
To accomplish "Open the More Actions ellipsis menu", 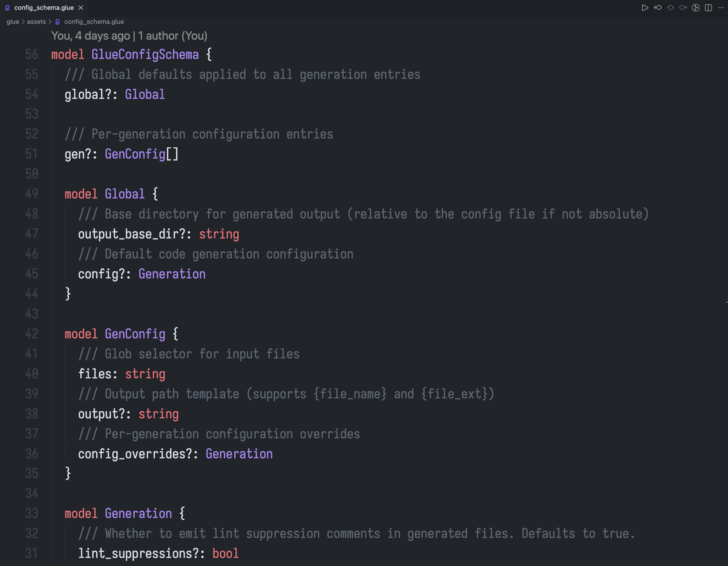I will click(721, 8).
